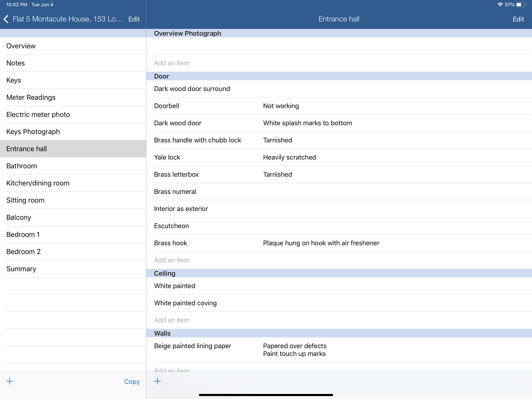Tap the 'Heavily scratched' condition
Image resolution: width=532 pixels, height=399 pixels.
click(x=289, y=157)
